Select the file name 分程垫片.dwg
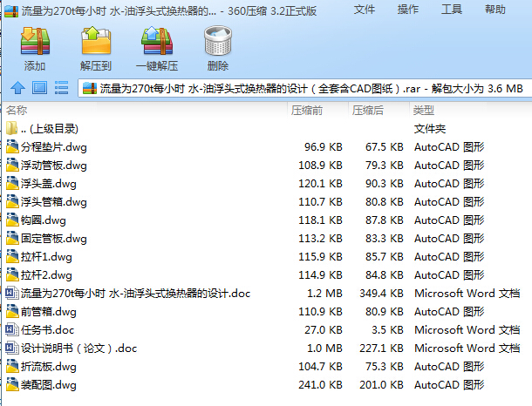This screenshot has width=532, height=406. [x=54, y=147]
